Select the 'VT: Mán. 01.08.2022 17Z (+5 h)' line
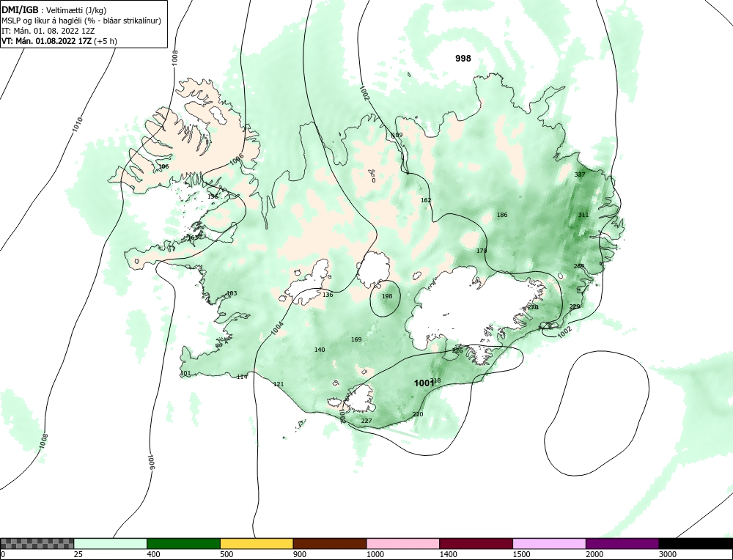Image resolution: width=733 pixels, height=560 pixels. 59,40
